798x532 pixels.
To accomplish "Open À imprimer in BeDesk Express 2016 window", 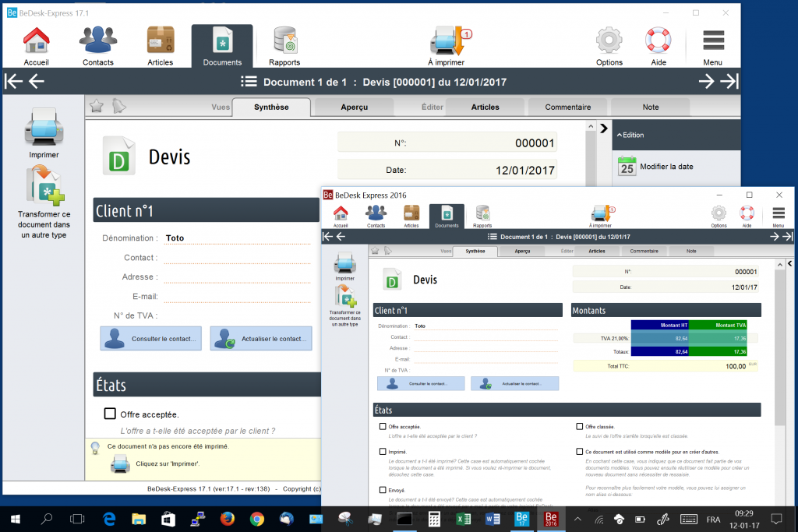I will tap(601, 217).
